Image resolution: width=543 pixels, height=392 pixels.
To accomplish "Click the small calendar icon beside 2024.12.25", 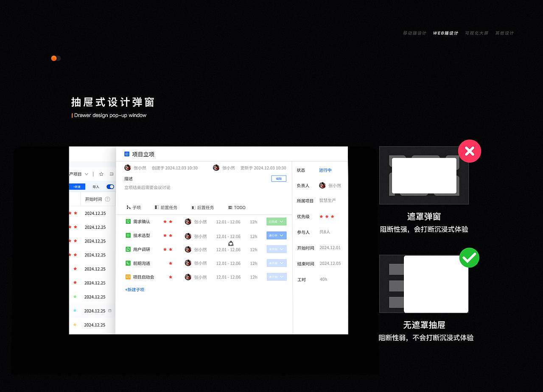I will click(x=110, y=311).
